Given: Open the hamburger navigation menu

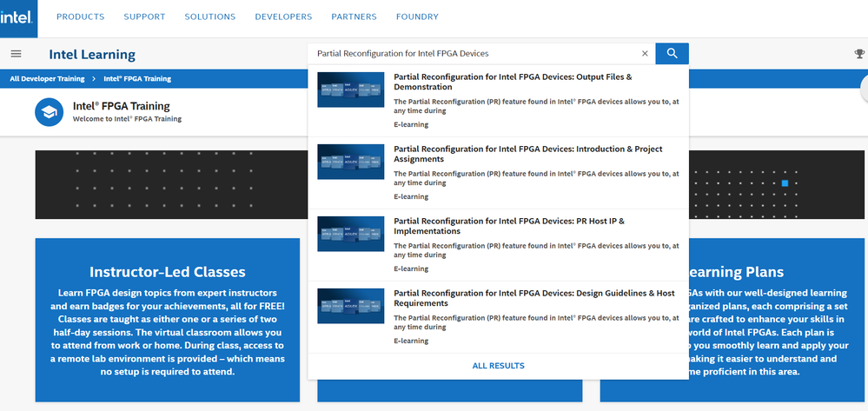Looking at the screenshot, I should click(x=16, y=54).
